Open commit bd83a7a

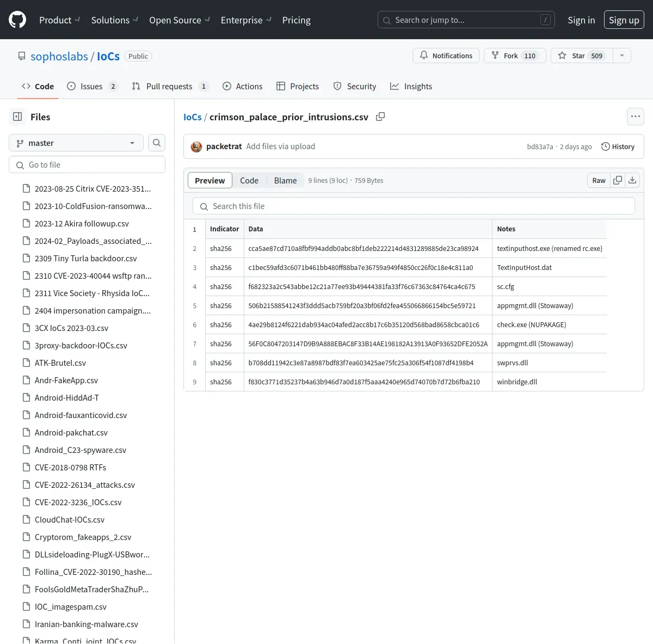[540, 146]
